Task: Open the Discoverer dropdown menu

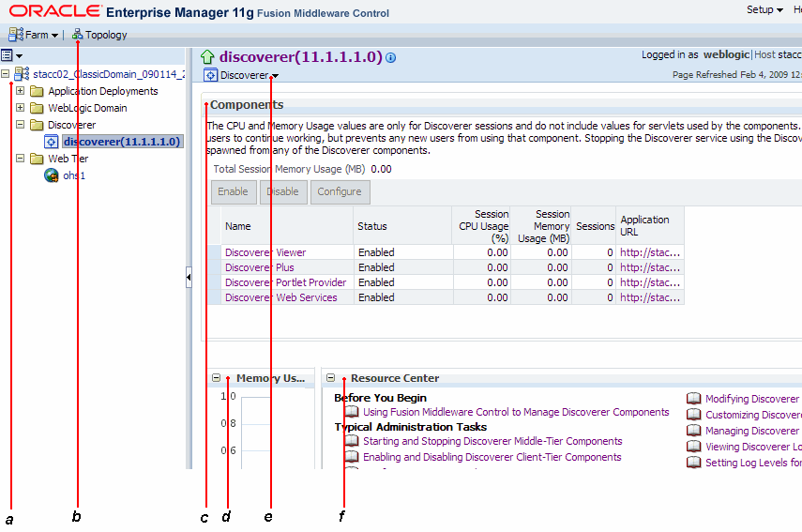Action: pos(250,75)
